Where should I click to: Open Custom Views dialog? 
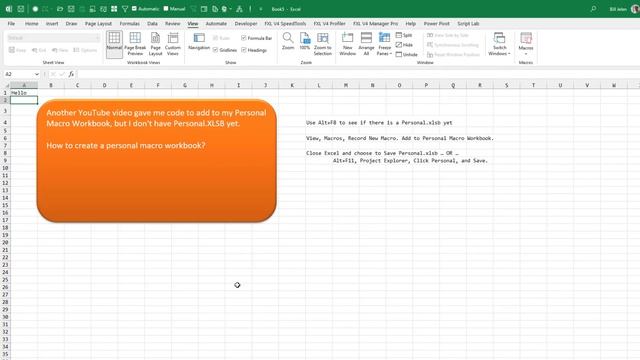173,44
